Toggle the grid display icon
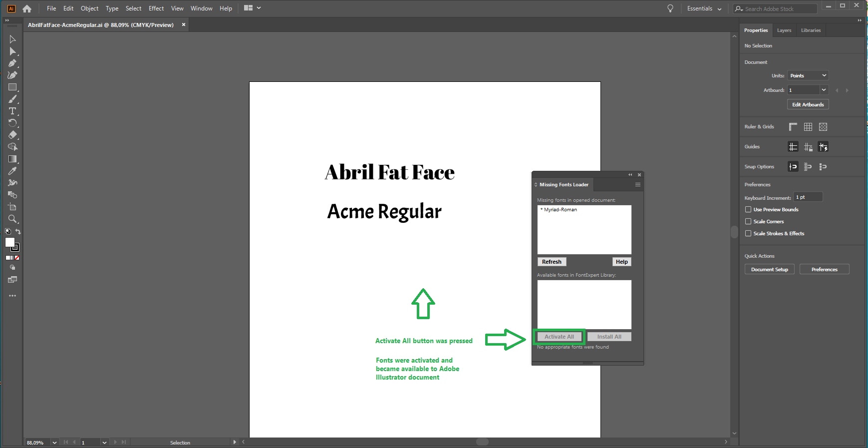The width and height of the screenshot is (868, 448). (808, 127)
